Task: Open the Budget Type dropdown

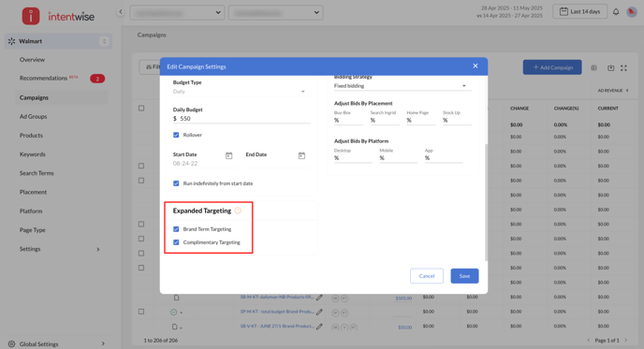Action: point(240,92)
